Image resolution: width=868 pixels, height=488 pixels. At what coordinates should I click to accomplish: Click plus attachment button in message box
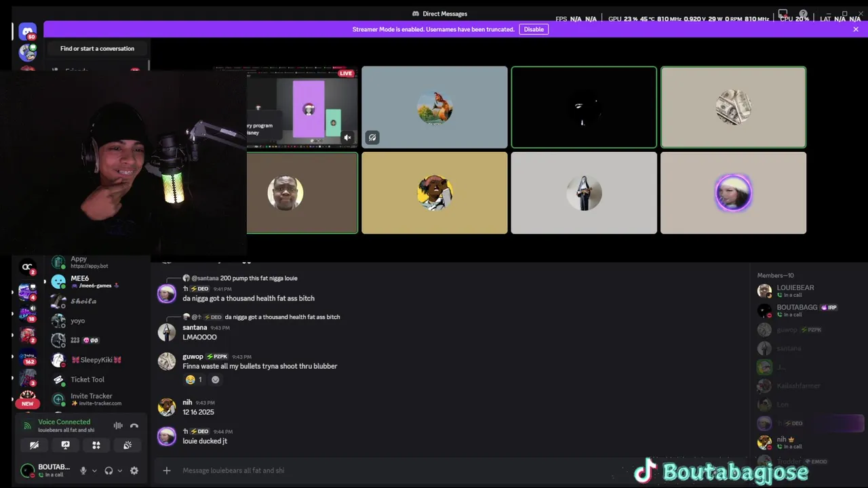[167, 470]
